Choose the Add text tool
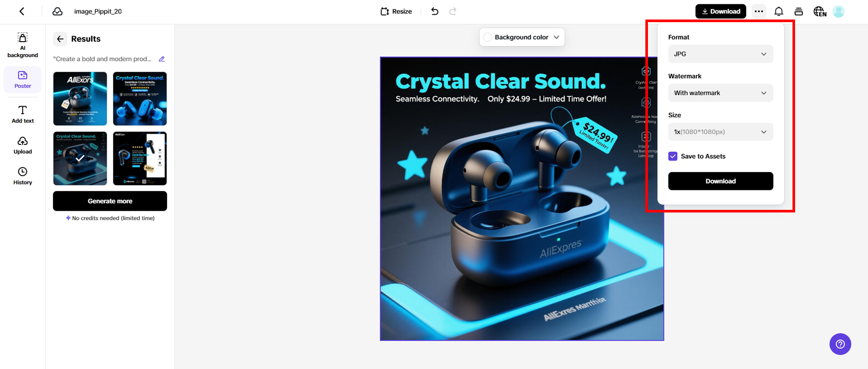Screen dimensions: 868x369 pyautogui.click(x=23, y=114)
